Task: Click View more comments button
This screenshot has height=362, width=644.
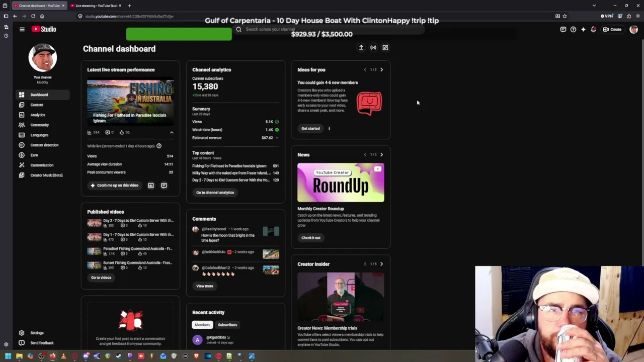Action: point(205,286)
